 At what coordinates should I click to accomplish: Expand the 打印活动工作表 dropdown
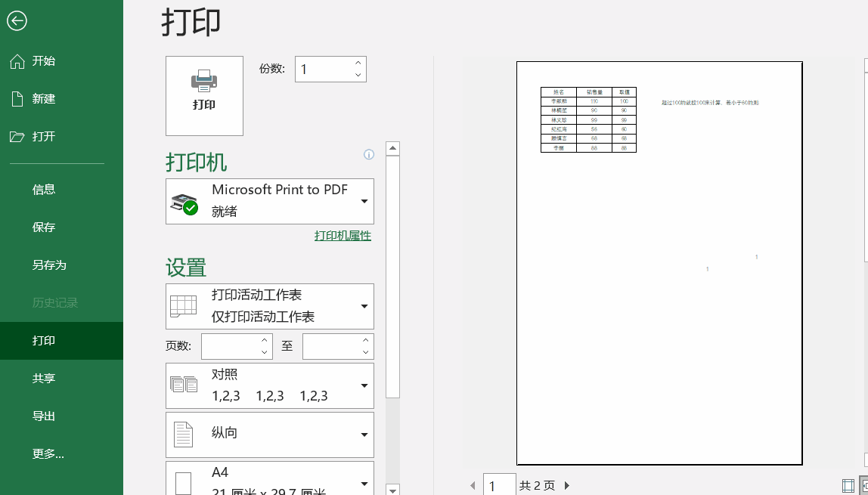[x=270, y=306]
